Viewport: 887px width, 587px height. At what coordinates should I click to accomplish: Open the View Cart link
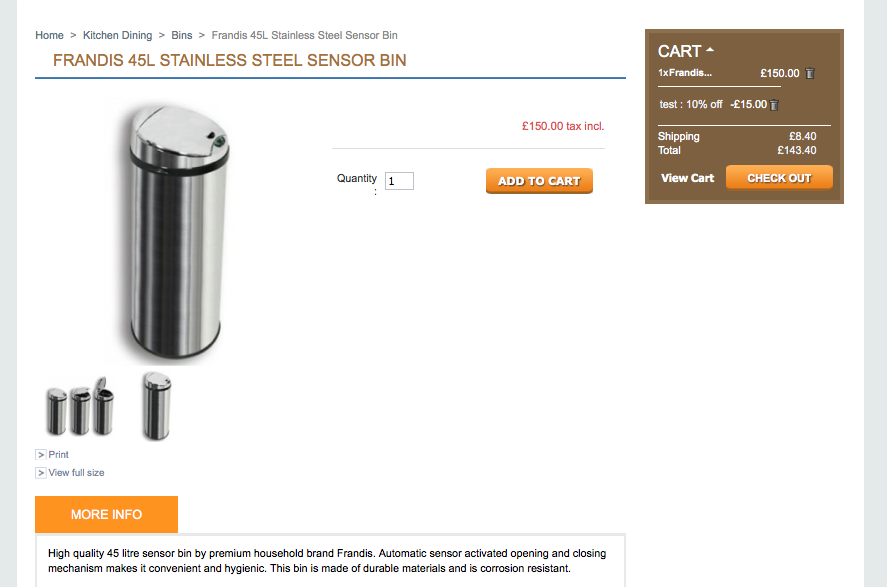(687, 178)
